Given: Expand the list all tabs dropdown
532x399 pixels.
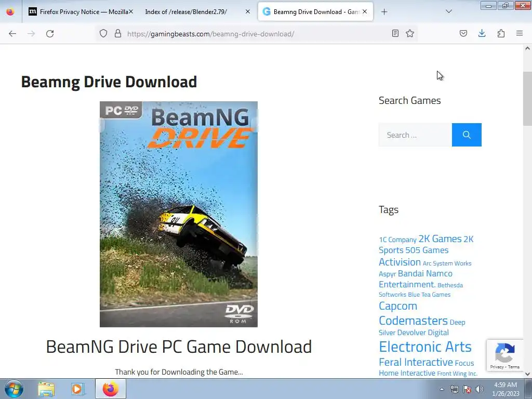Looking at the screenshot, I should [x=449, y=11].
